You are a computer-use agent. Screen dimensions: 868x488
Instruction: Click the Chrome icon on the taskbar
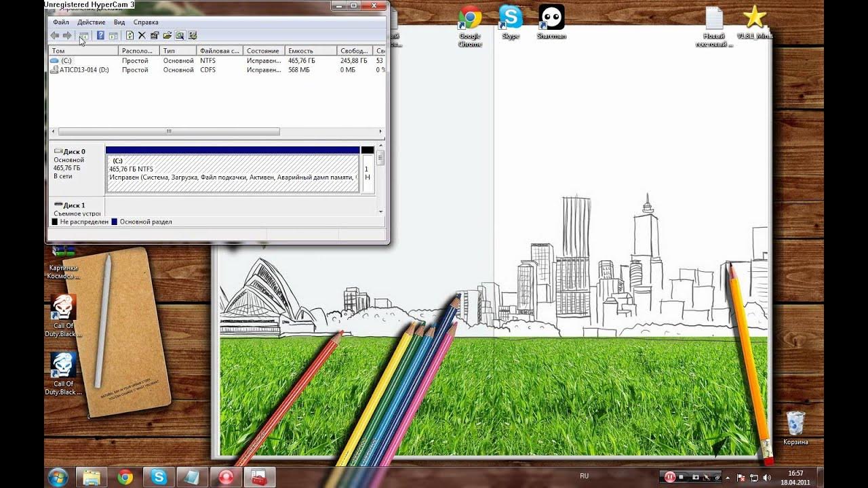(125, 477)
